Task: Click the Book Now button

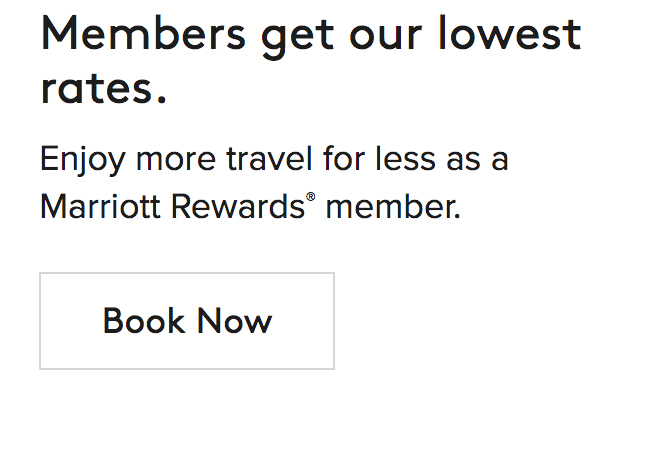Action: [x=187, y=321]
